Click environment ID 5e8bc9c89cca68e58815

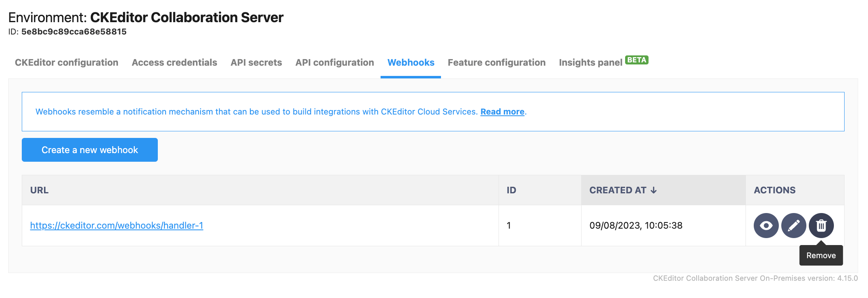[x=74, y=32]
